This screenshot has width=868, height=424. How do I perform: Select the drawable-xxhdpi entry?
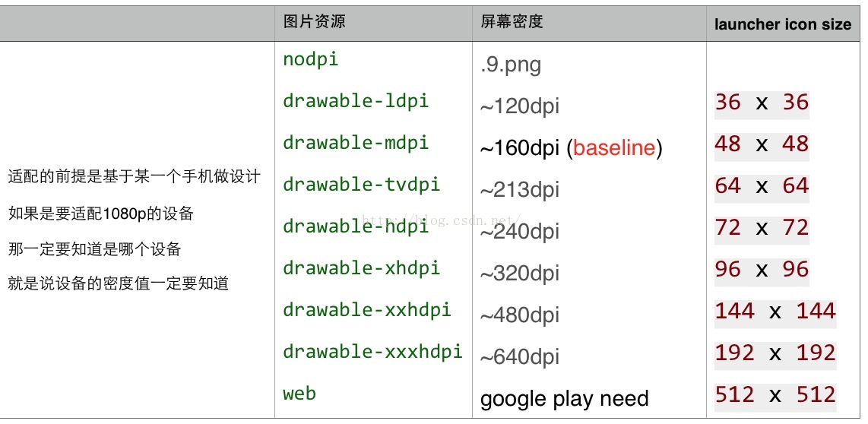[x=367, y=309]
